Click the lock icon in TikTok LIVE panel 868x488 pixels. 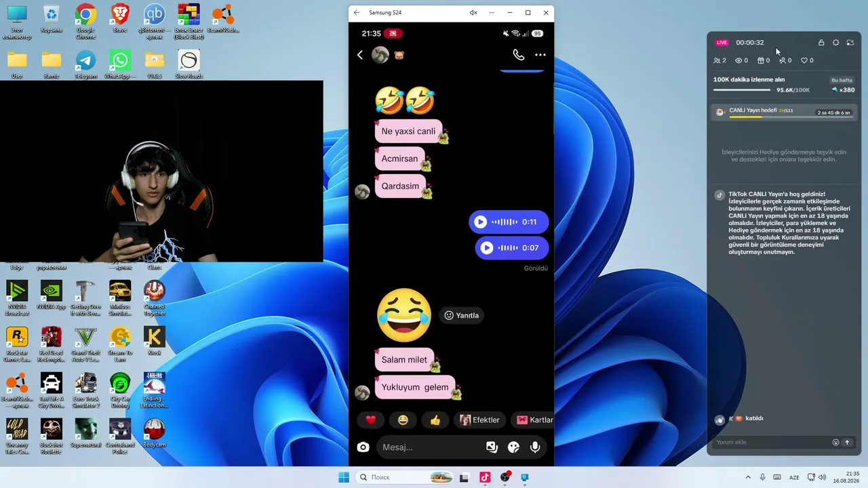tap(821, 43)
